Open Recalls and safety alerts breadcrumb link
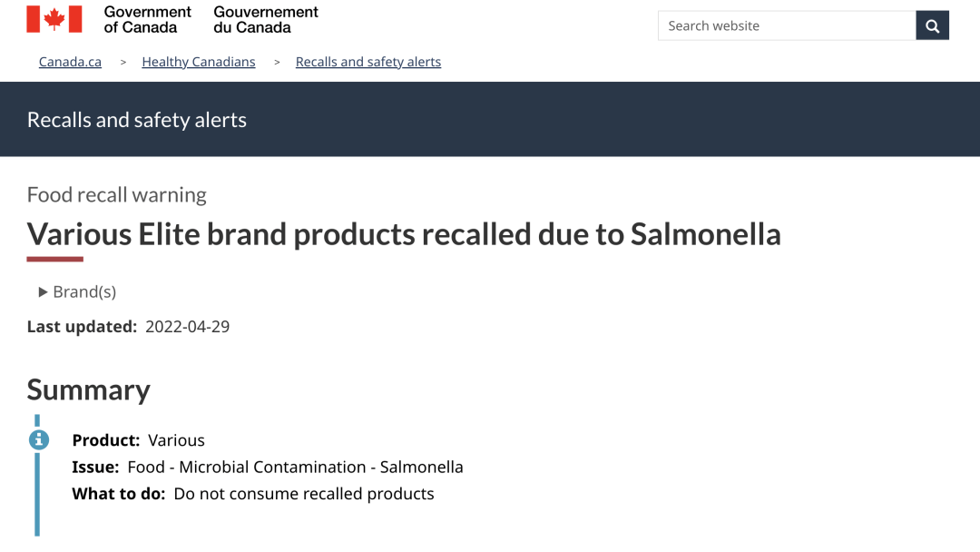 pos(368,62)
